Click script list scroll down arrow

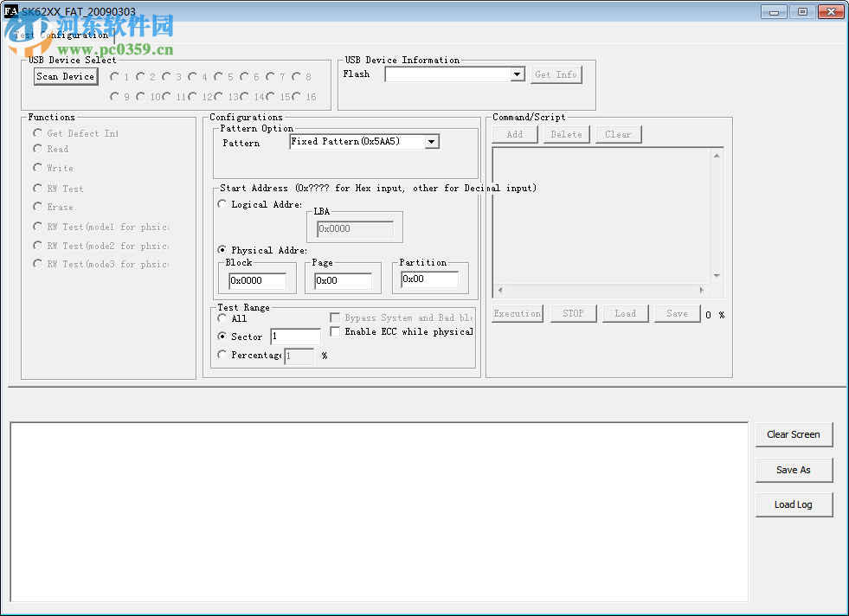pos(717,276)
